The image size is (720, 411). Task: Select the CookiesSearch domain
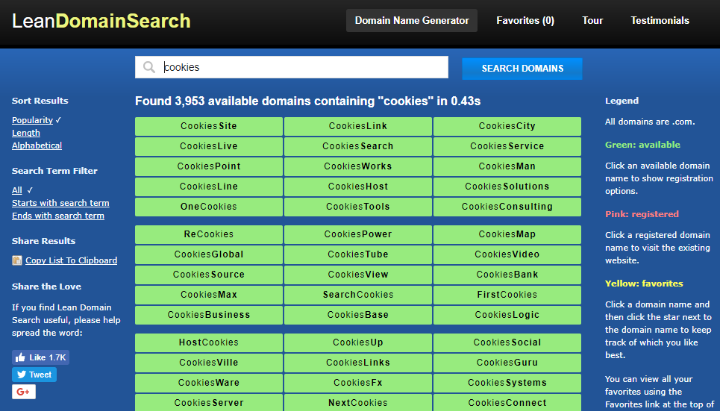click(x=358, y=146)
